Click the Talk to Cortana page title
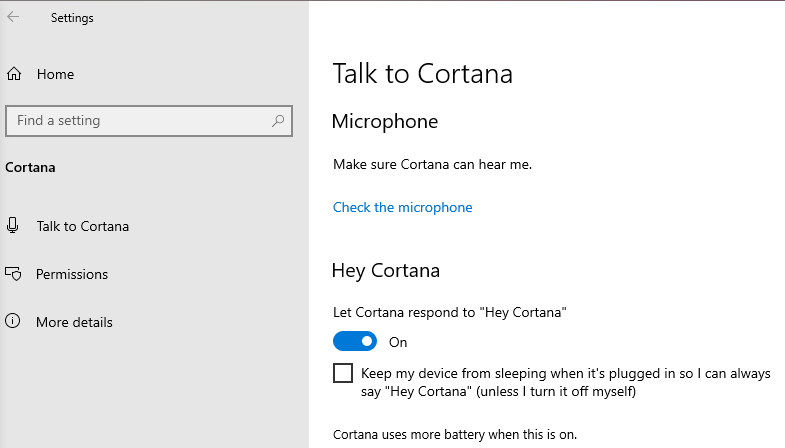Screen dimensions: 785x448 point(423,74)
